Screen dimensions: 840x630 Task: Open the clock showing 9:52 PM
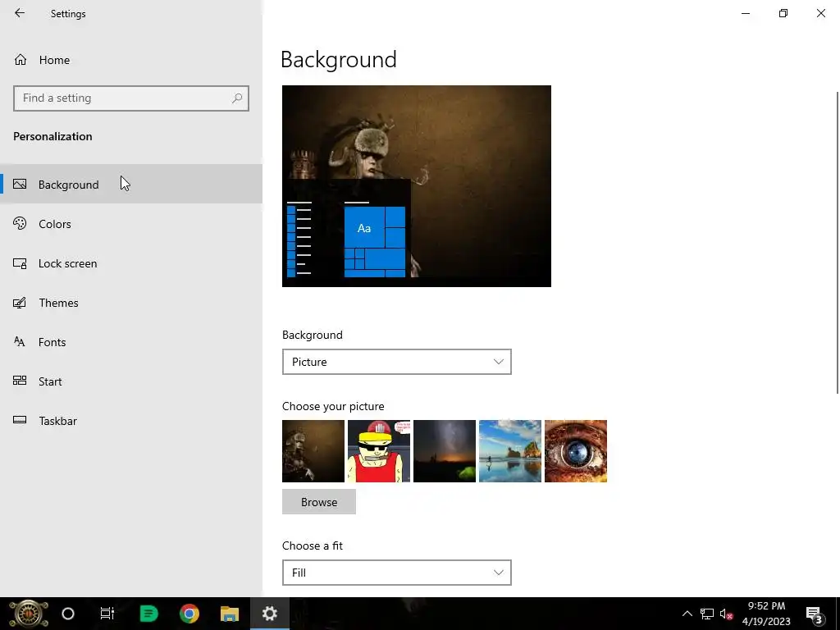click(x=766, y=614)
